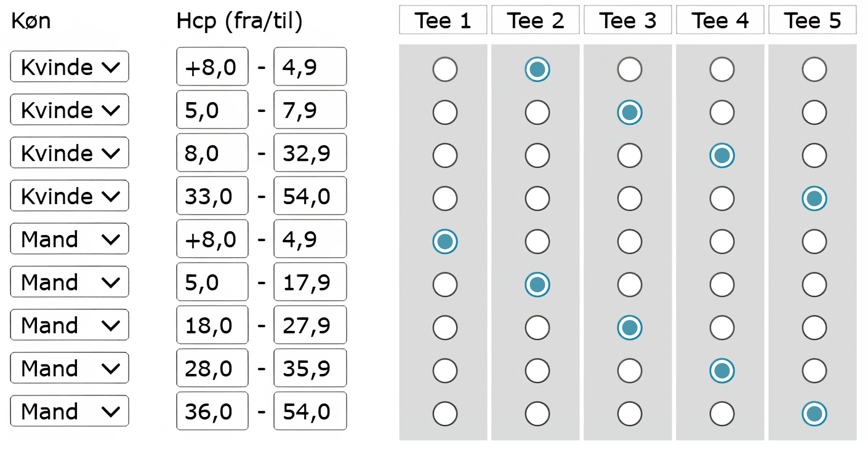
Task: Open gender dropdown for Kvinde 5,0–7,9 row
Action: 70,109
